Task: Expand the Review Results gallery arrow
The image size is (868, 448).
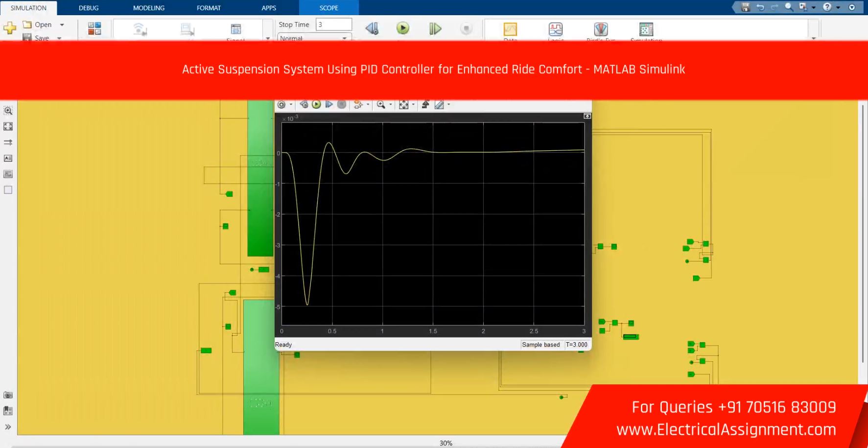Action: click(814, 38)
